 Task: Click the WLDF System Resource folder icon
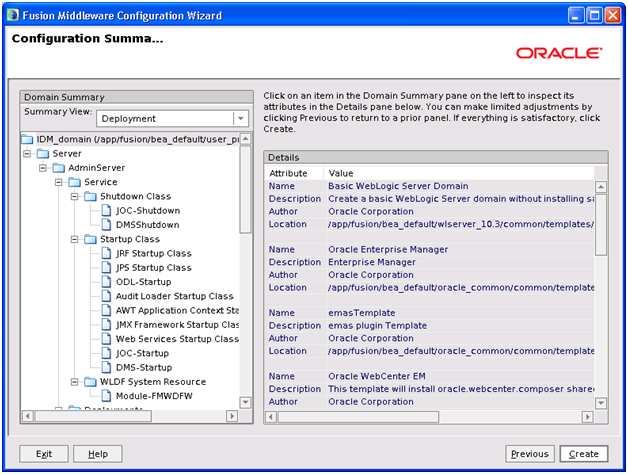click(90, 382)
